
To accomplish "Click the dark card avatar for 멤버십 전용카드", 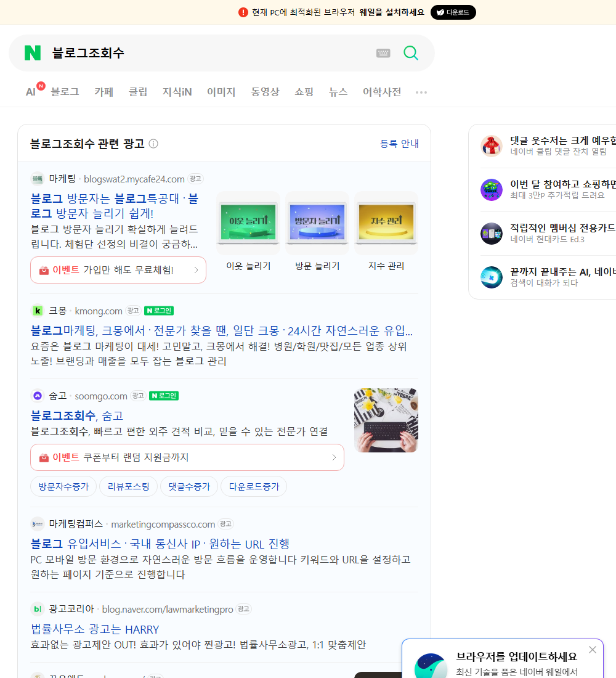I will click(x=492, y=234).
